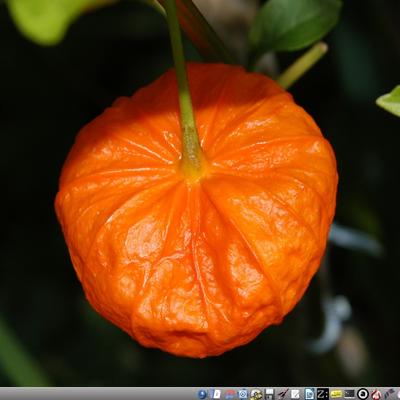Viewport: 400px width, 400px height.
Task: Click the yellow film reel icon
Action: coord(256,394)
